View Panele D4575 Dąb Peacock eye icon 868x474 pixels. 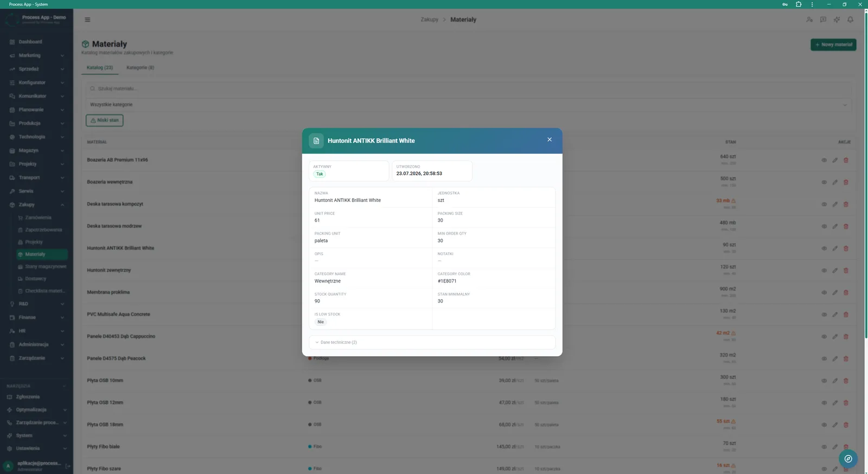824,359
